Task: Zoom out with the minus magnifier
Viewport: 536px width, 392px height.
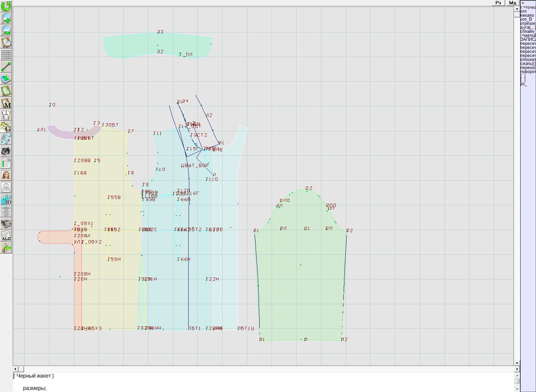Action: click(6, 30)
